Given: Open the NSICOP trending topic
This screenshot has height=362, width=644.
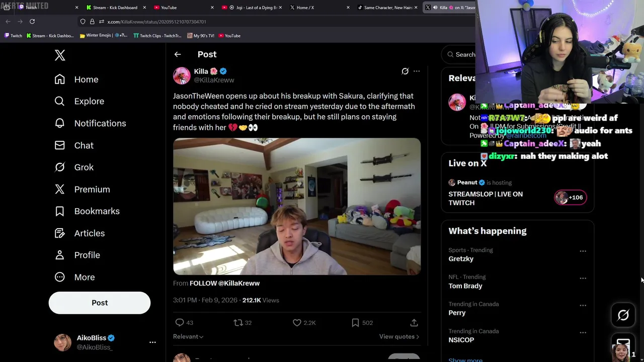Looking at the screenshot, I should click(x=461, y=340).
